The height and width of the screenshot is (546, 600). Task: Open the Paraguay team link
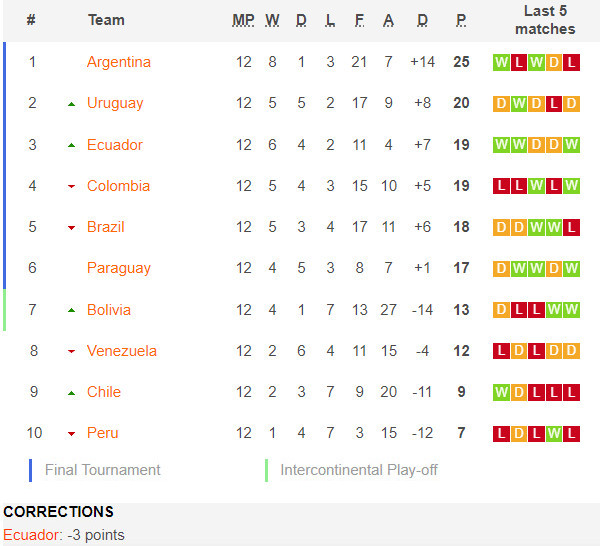point(119,268)
